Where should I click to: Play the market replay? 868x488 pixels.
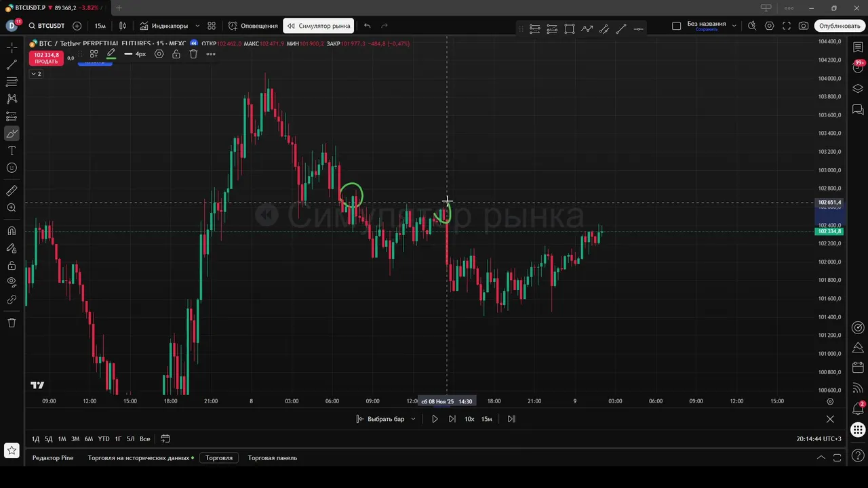[435, 419]
